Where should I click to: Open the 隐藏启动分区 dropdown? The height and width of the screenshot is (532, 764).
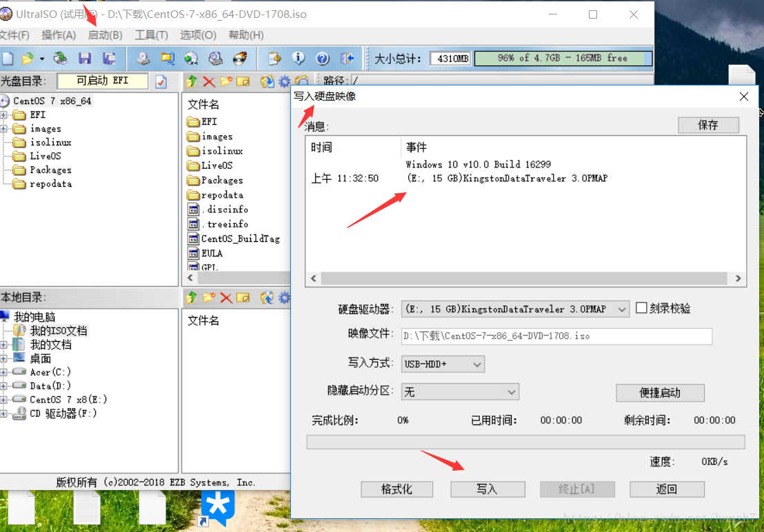coord(512,392)
